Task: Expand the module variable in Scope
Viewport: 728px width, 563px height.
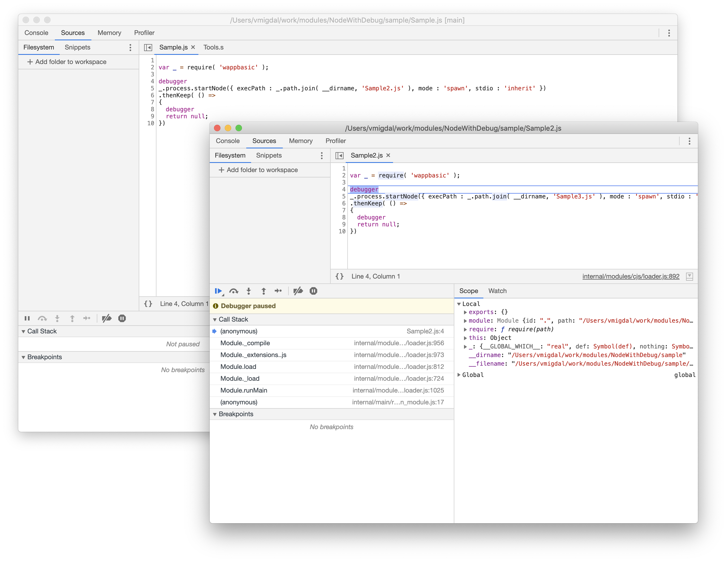Action: coord(465,321)
